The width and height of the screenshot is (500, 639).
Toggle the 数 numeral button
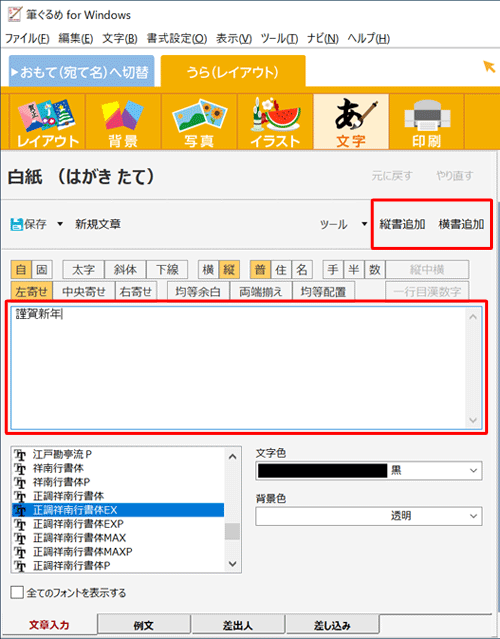pos(374,269)
